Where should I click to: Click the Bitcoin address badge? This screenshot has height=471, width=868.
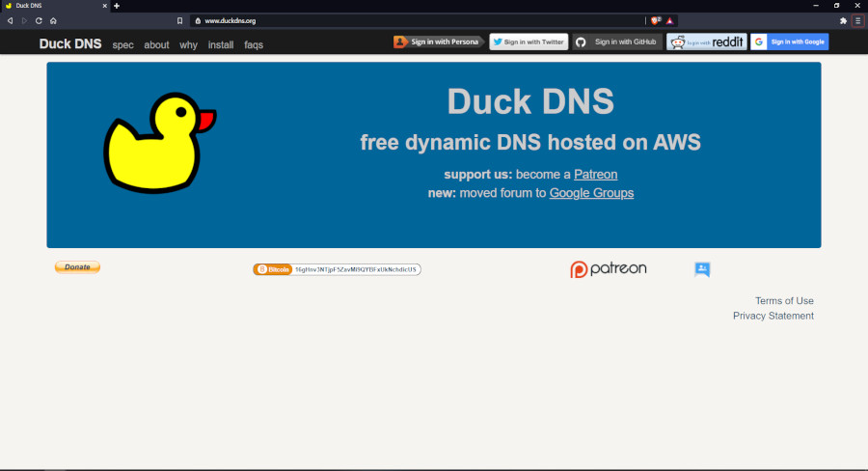[338, 269]
